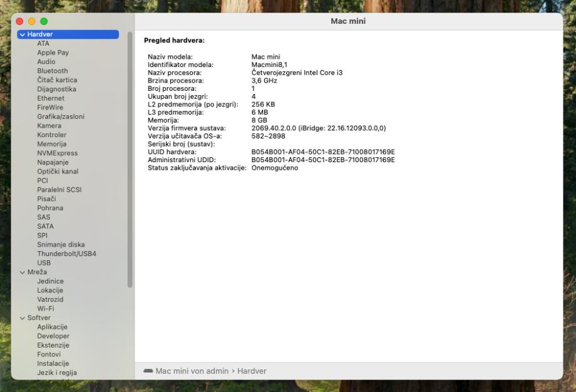The width and height of the screenshot is (576, 392).
Task: Open Aplikacije under Softver
Action: (x=52, y=327)
